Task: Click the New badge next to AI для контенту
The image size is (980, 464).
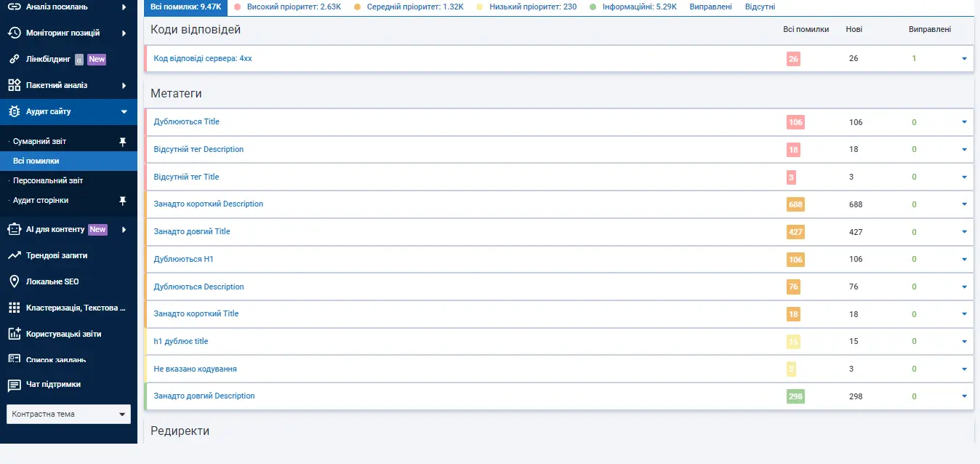Action: coord(97,229)
